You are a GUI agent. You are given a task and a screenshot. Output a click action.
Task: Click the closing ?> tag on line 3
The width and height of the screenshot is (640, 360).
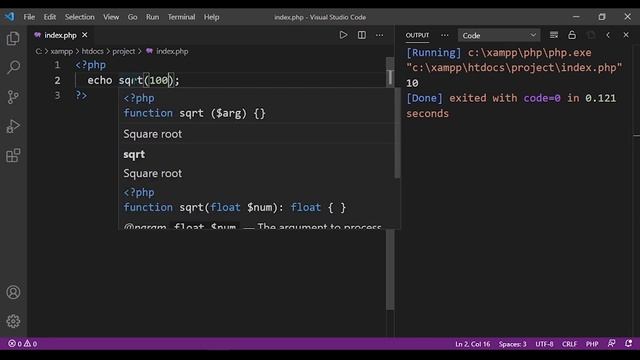point(81,95)
